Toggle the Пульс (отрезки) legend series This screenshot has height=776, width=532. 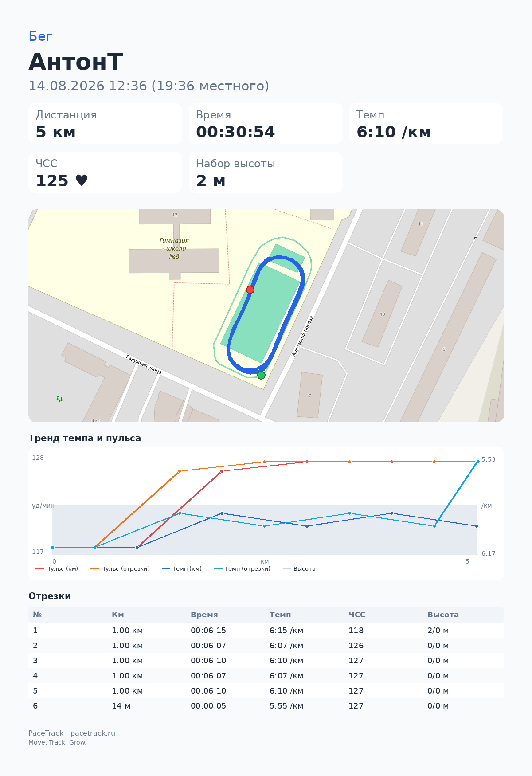tap(120, 568)
